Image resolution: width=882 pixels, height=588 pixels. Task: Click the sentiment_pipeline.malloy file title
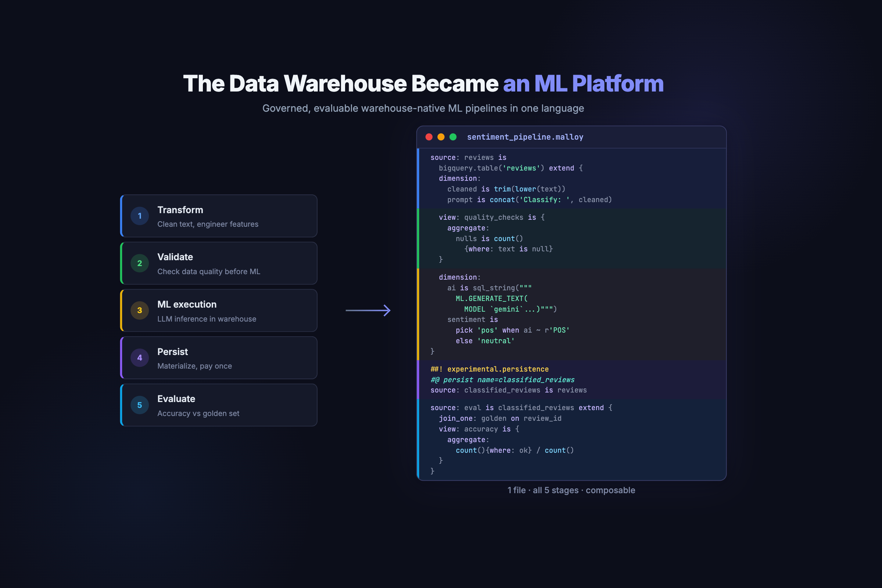pyautogui.click(x=525, y=137)
